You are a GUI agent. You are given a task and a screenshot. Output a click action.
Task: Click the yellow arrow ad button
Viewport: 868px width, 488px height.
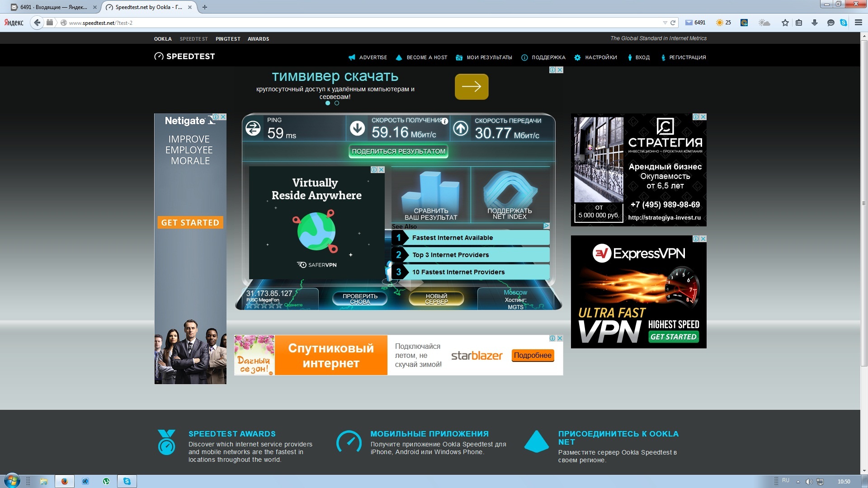[472, 86]
